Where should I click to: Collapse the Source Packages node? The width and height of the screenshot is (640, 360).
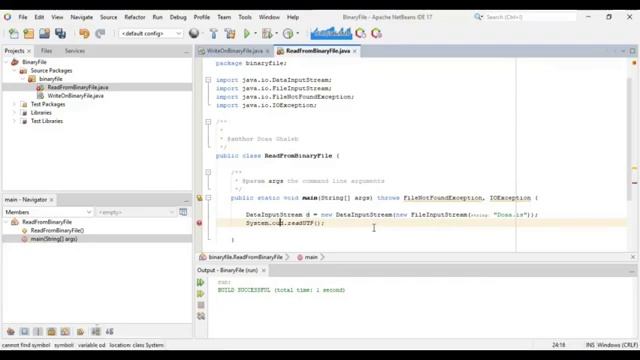pyautogui.click(x=14, y=71)
